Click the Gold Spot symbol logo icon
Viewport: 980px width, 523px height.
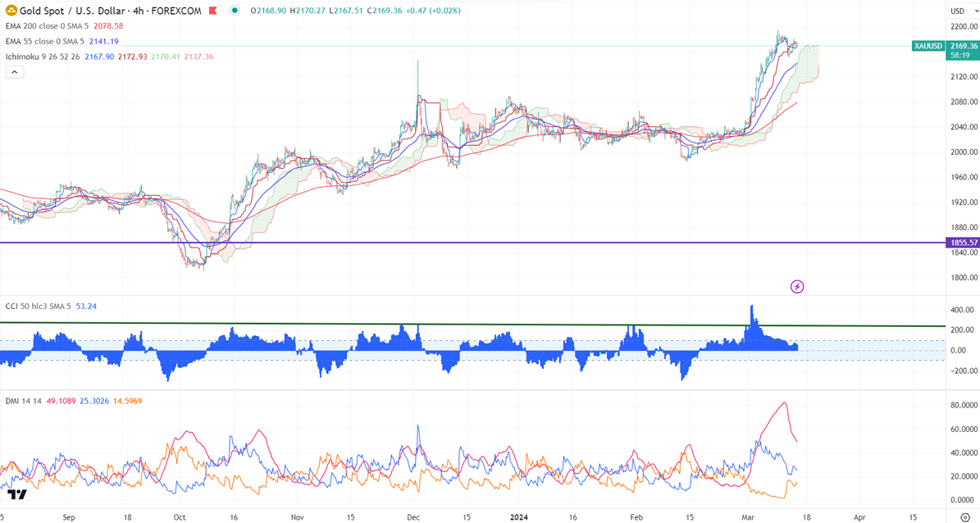pos(11,10)
